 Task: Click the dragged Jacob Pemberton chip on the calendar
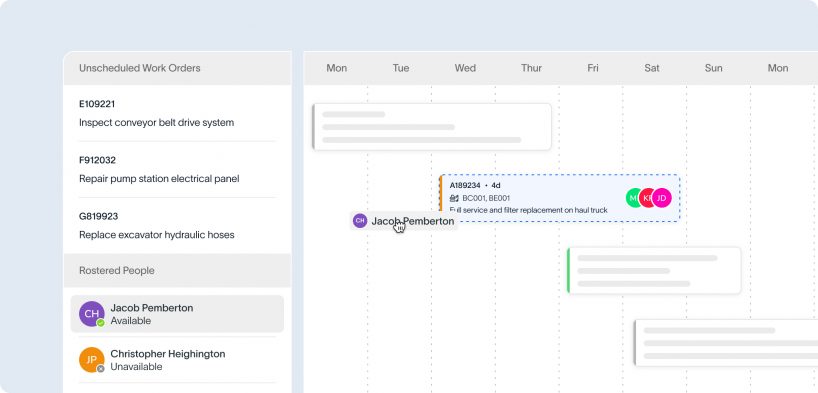point(404,221)
